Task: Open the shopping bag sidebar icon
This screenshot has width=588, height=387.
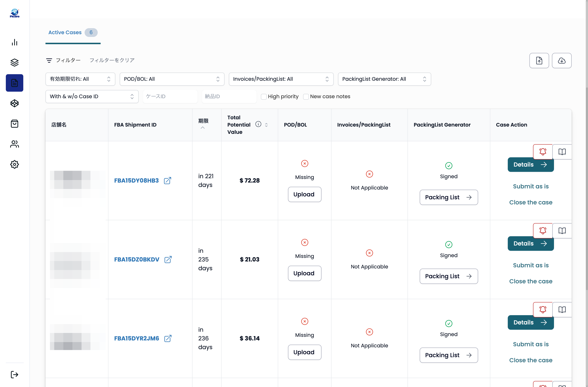Action: 15,123
